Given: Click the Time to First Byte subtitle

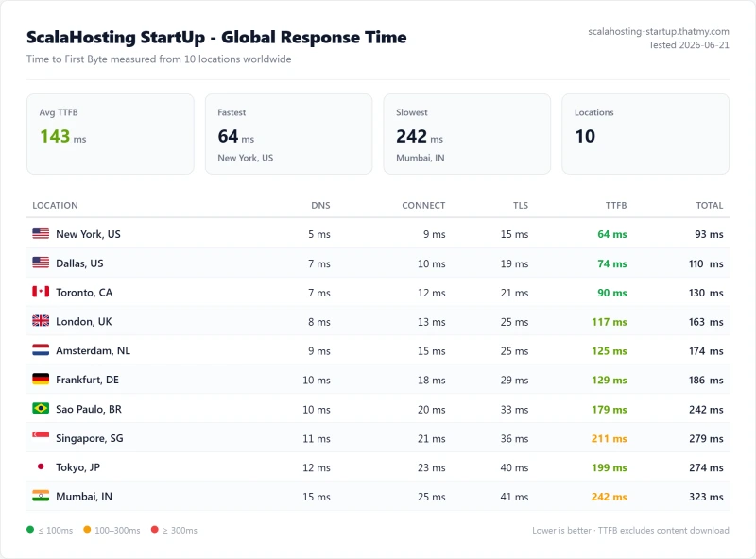Looking at the screenshot, I should 159,59.
